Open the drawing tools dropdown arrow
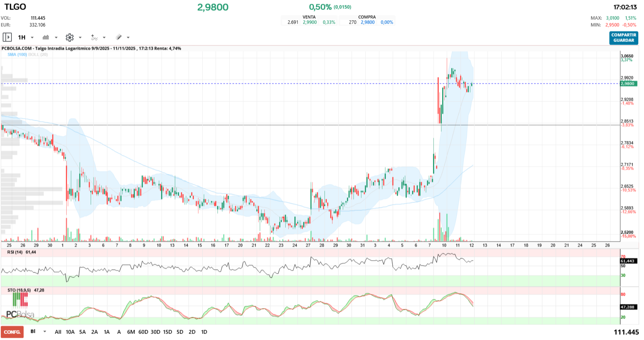Viewport: 644px width, 340px height. pos(128,37)
